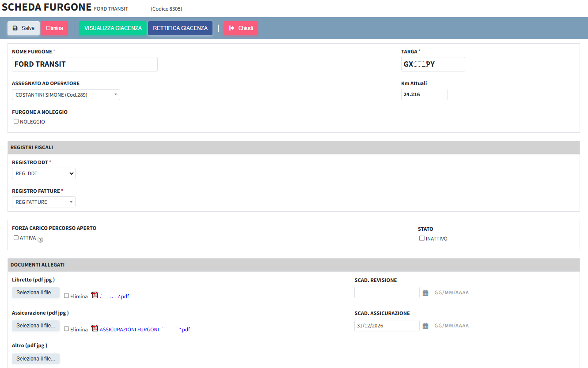
Task: Click the STATO label
Action: (425, 229)
